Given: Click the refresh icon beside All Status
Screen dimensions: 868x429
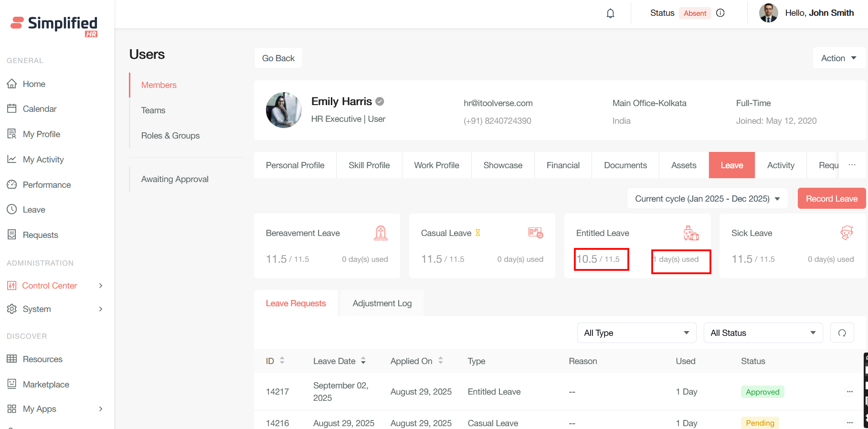Looking at the screenshot, I should pyautogui.click(x=842, y=333).
